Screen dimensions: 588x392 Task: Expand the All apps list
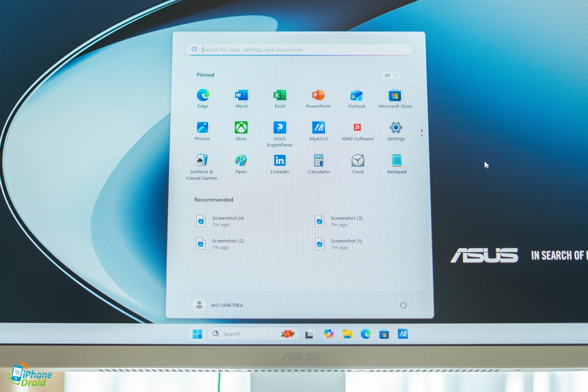click(x=391, y=75)
